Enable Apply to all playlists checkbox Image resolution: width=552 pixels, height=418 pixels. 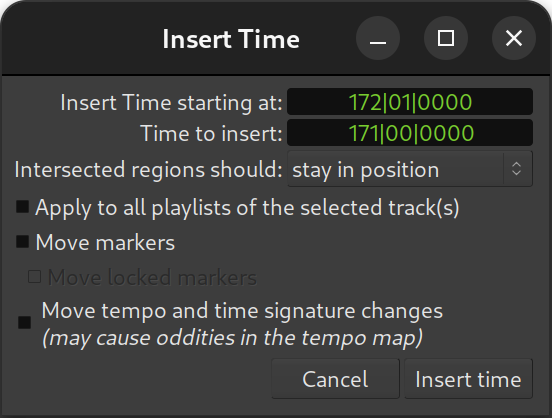coord(23,207)
